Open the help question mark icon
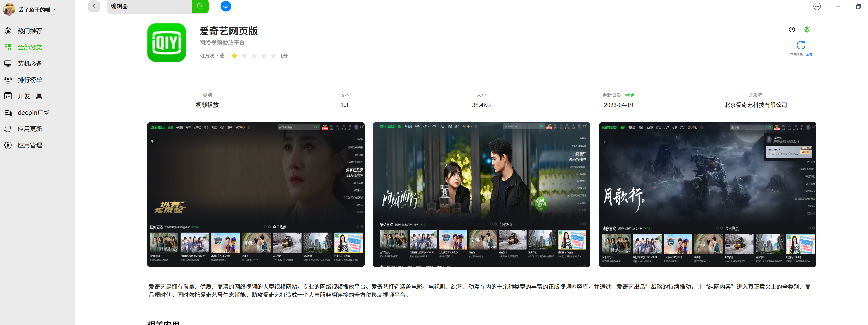Viewport: 868px width, 325px height. coord(792,30)
